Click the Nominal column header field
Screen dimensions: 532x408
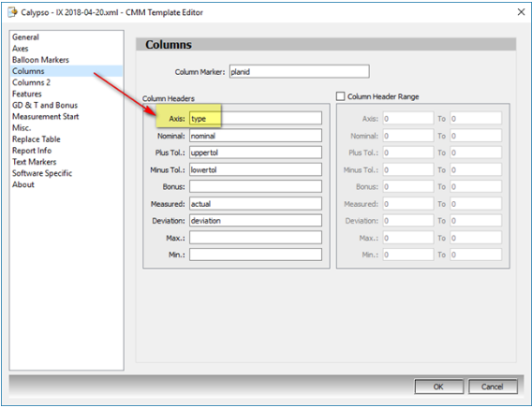coord(256,136)
